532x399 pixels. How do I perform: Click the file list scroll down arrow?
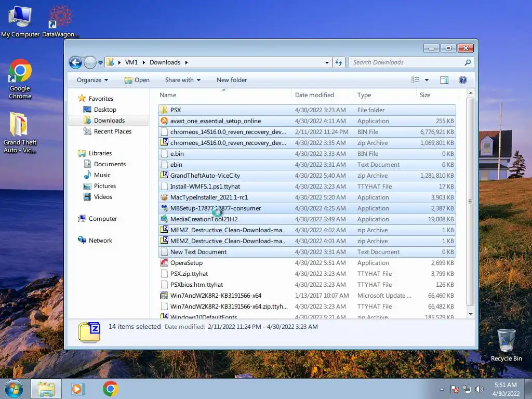pyautogui.click(x=471, y=314)
